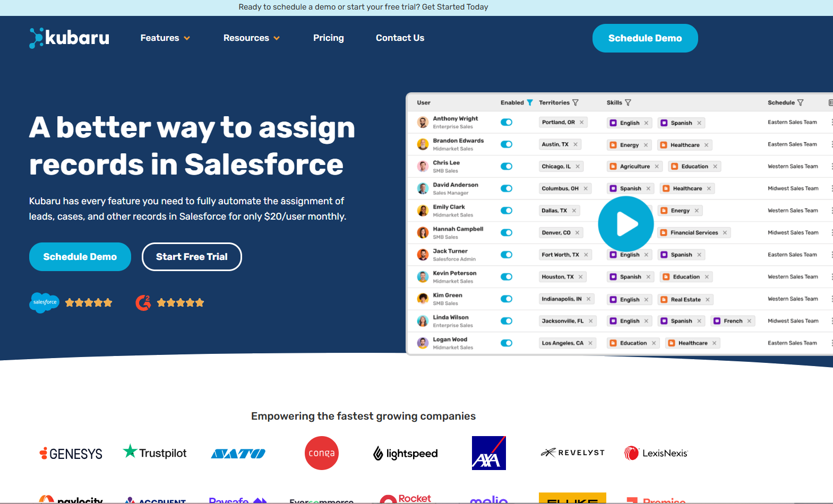Click Brandon Edwards' avatar
Image resolution: width=833 pixels, height=504 pixels.
(x=423, y=144)
